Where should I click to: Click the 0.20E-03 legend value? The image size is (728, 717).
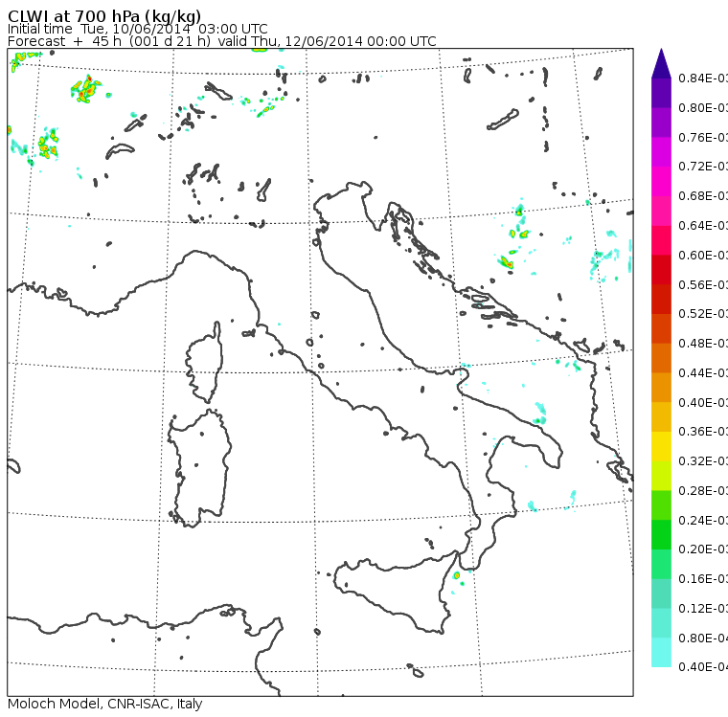pyautogui.click(x=703, y=549)
